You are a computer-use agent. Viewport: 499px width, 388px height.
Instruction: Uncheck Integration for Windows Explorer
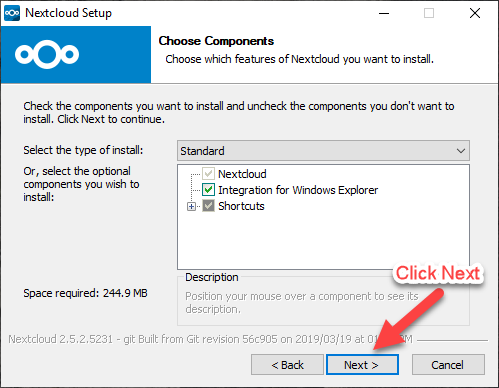pos(208,190)
